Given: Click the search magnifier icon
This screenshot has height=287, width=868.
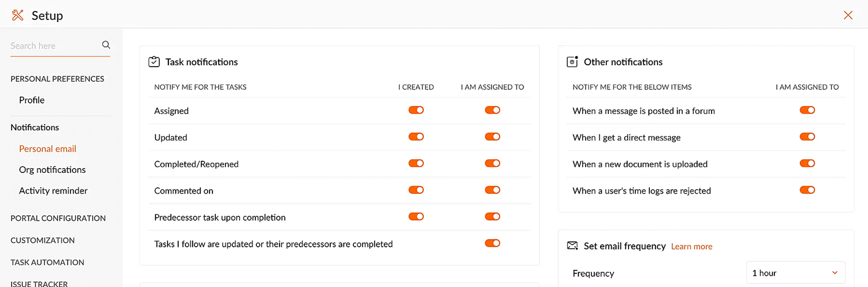Looking at the screenshot, I should pos(106,45).
